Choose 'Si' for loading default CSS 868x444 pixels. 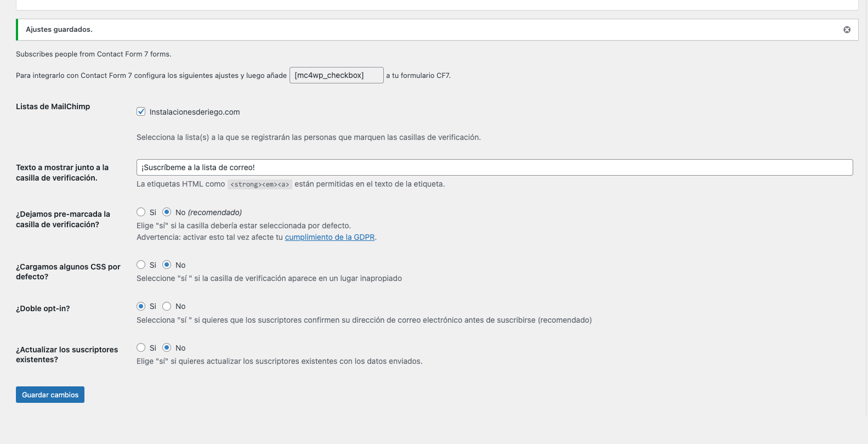coord(141,265)
